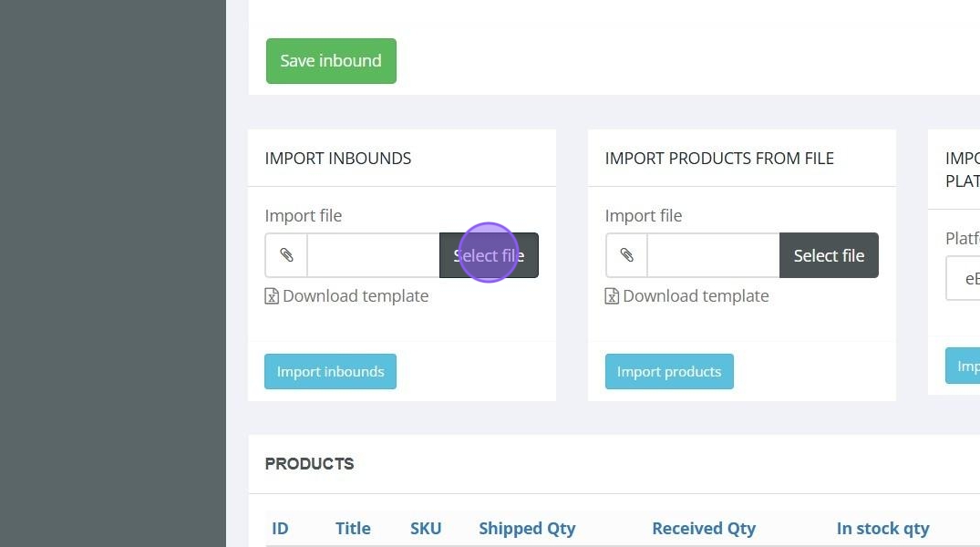Click the paperclip icon in Import Inbounds
This screenshot has height=547, width=980.
click(286, 255)
